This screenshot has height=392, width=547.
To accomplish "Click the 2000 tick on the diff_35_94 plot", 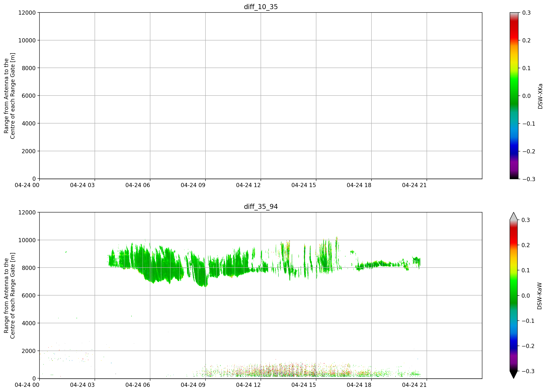I will click(x=29, y=351).
